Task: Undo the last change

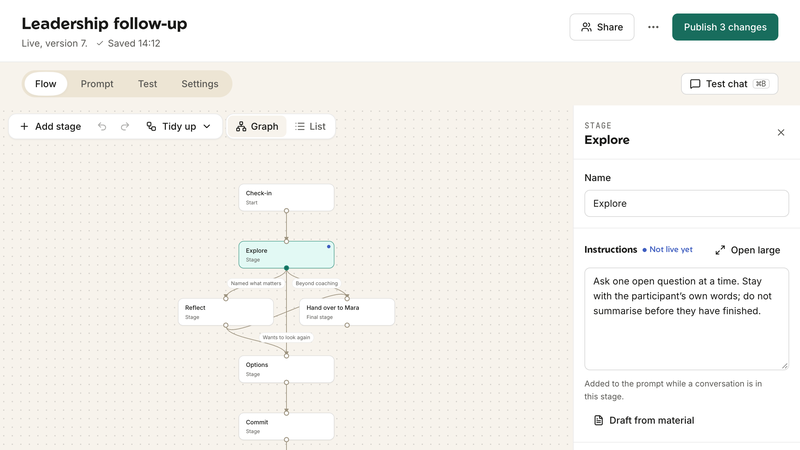Action: click(x=102, y=127)
